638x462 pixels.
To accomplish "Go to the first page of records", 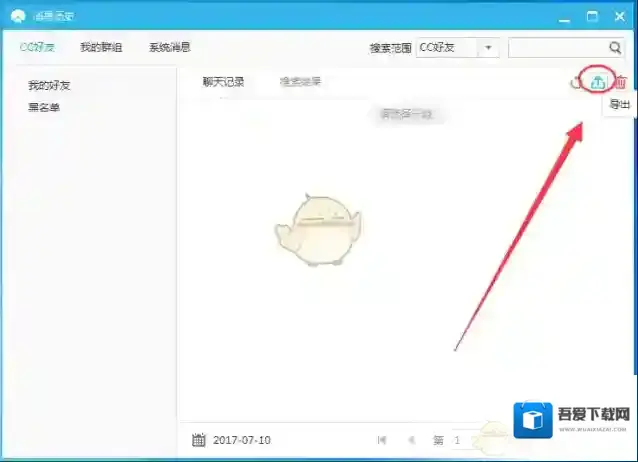I will click(x=382, y=440).
